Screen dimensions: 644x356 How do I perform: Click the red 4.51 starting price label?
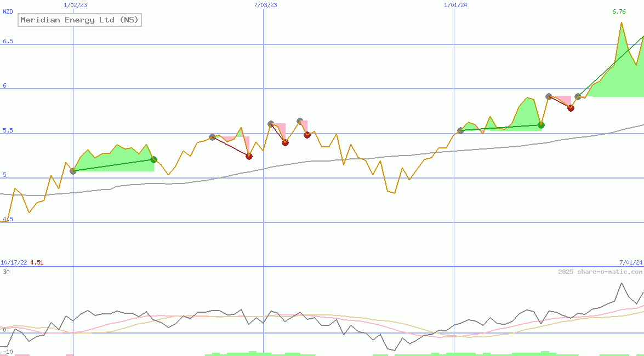pos(37,262)
